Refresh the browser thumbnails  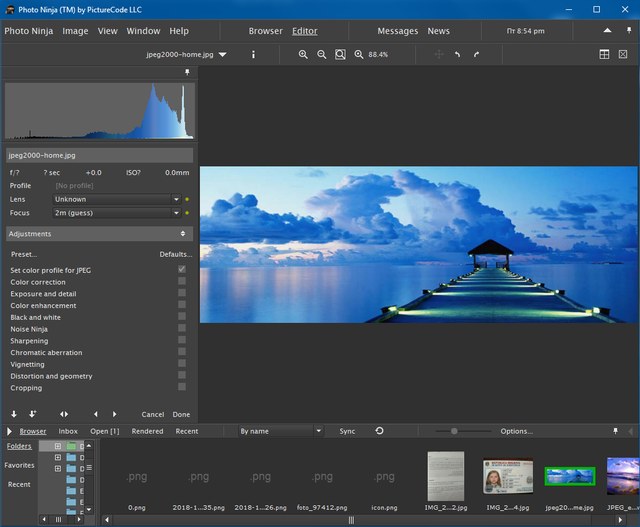(x=379, y=431)
